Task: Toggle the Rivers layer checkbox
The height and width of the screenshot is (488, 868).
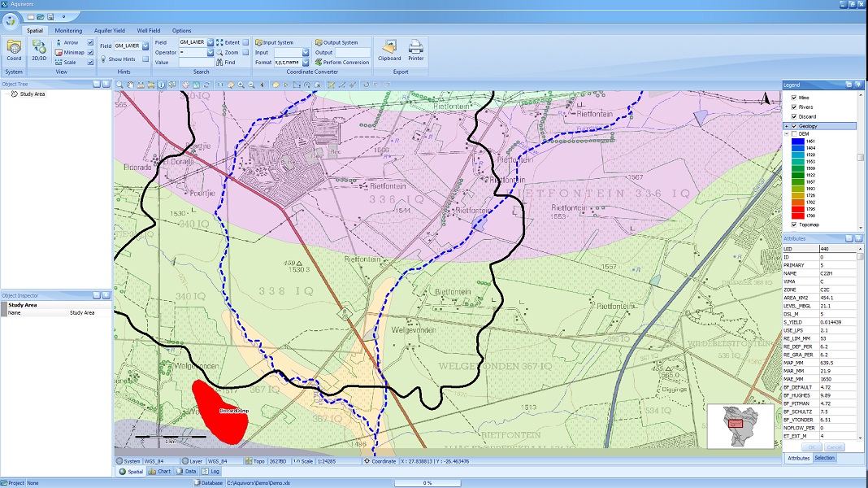Action: click(x=794, y=107)
